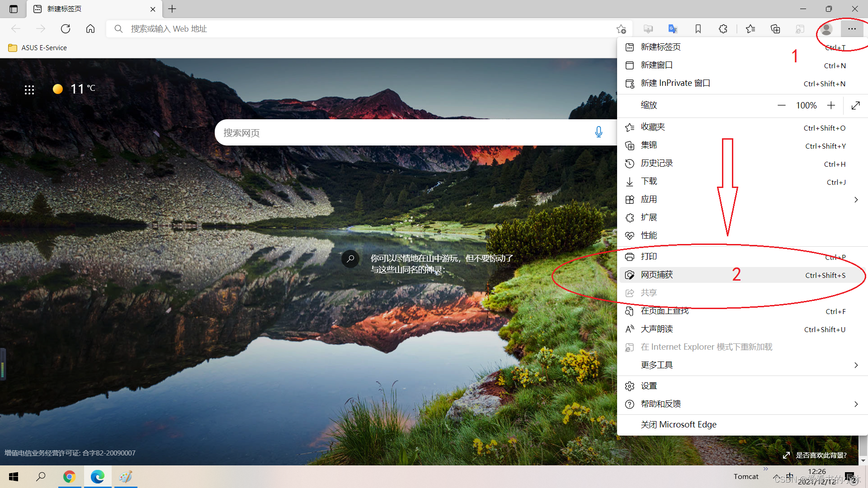This screenshot has height=488, width=868.
Task: Select 关闭 Microsoft Edge menu item
Action: (x=741, y=425)
